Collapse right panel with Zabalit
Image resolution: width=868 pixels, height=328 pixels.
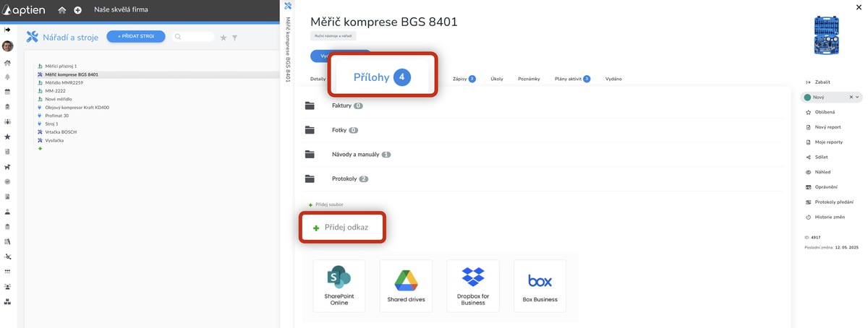tap(819, 82)
